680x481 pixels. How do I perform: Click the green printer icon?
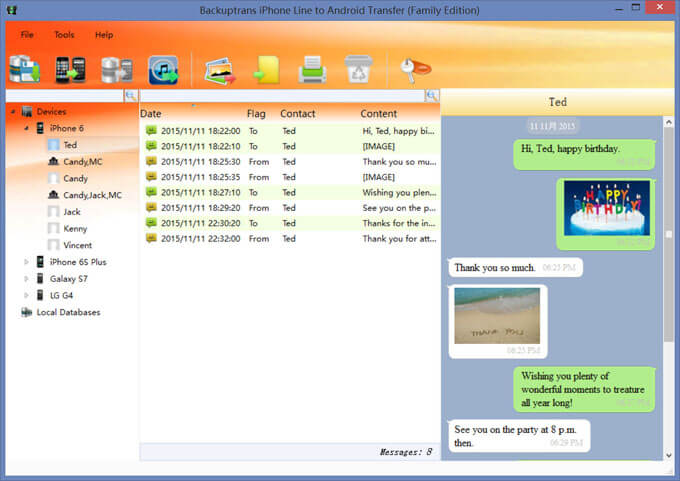312,69
